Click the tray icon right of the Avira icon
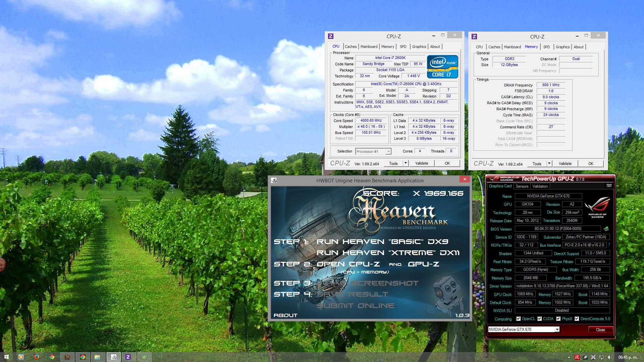The image size is (644, 362). pos(585,357)
